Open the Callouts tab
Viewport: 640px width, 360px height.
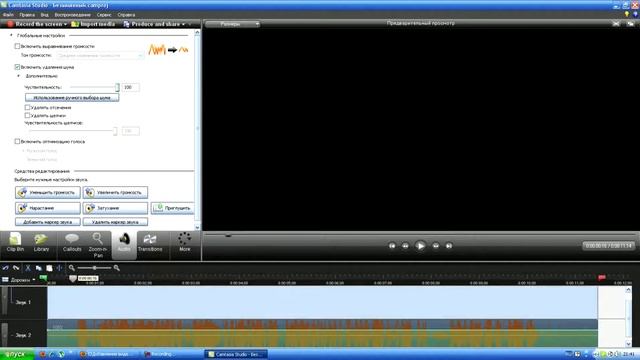pyautogui.click(x=72, y=243)
